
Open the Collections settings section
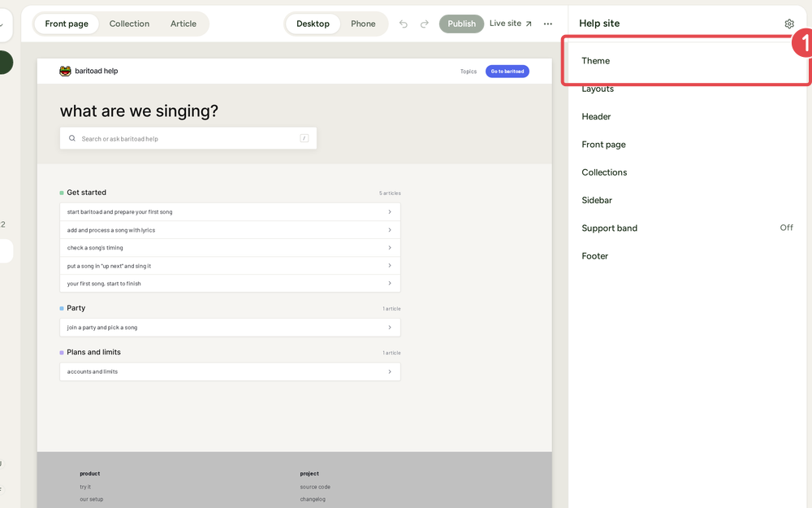[687, 172]
